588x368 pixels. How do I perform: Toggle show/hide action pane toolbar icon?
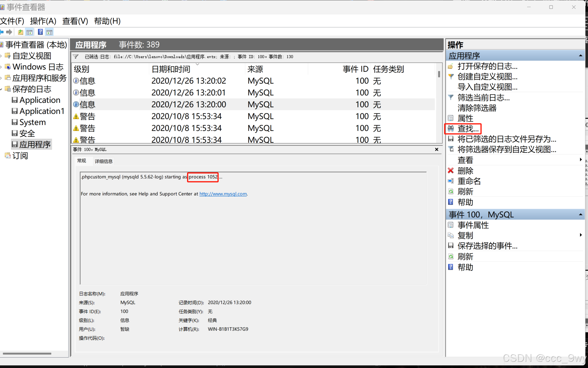49,32
